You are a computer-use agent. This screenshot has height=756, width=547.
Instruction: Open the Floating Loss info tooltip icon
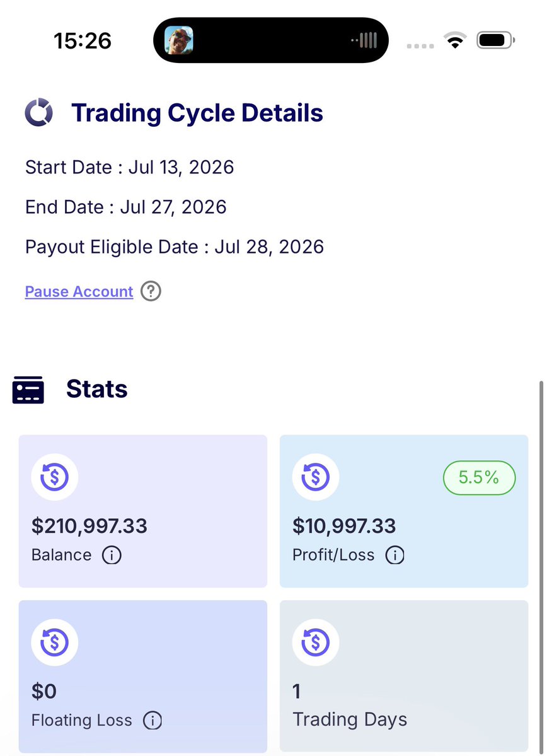pyautogui.click(x=153, y=720)
